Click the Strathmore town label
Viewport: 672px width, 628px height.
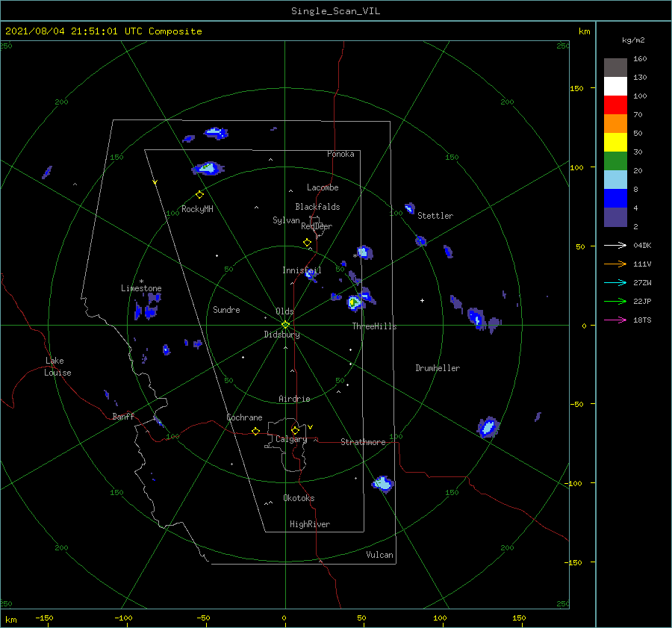[363, 442]
